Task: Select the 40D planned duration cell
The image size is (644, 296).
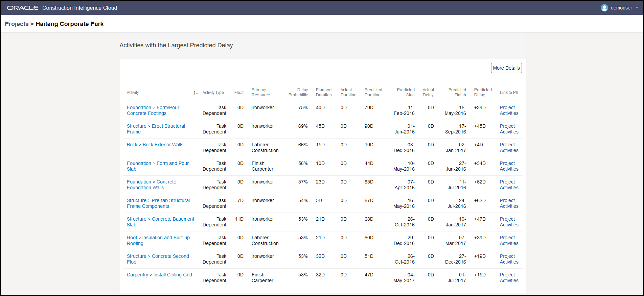Action: click(x=320, y=107)
